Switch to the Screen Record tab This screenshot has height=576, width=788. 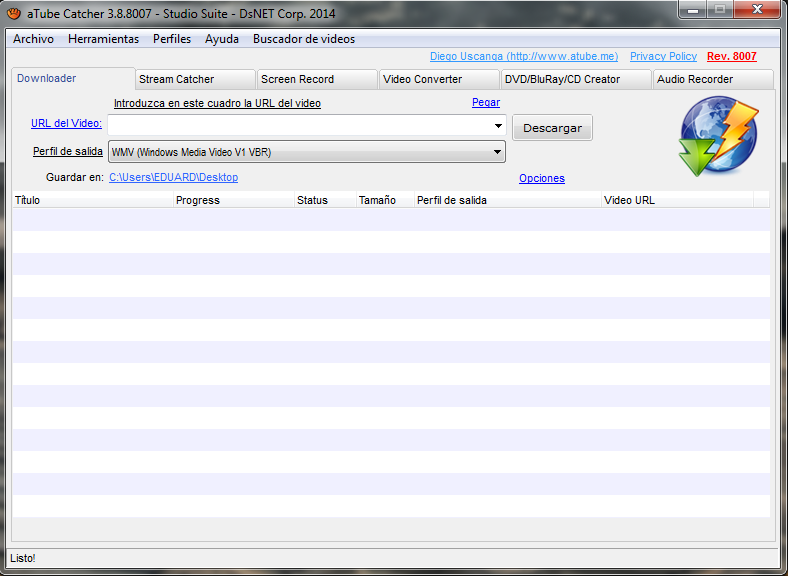point(317,79)
